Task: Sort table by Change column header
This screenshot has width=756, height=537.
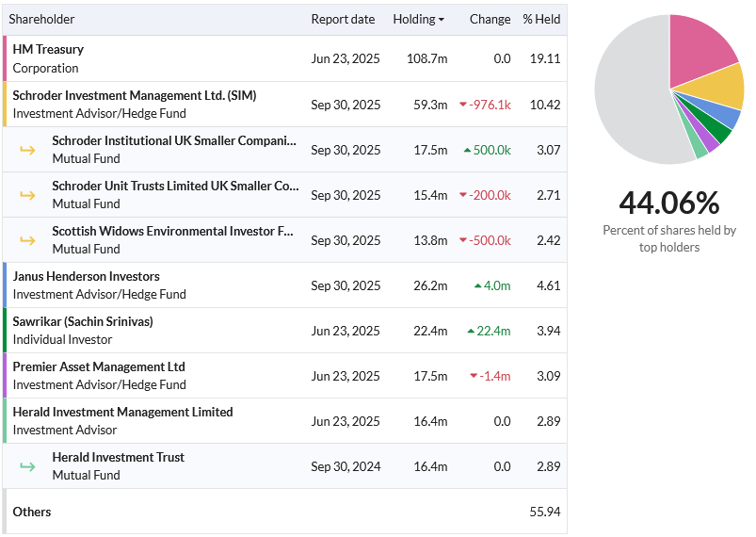Action: [x=490, y=19]
